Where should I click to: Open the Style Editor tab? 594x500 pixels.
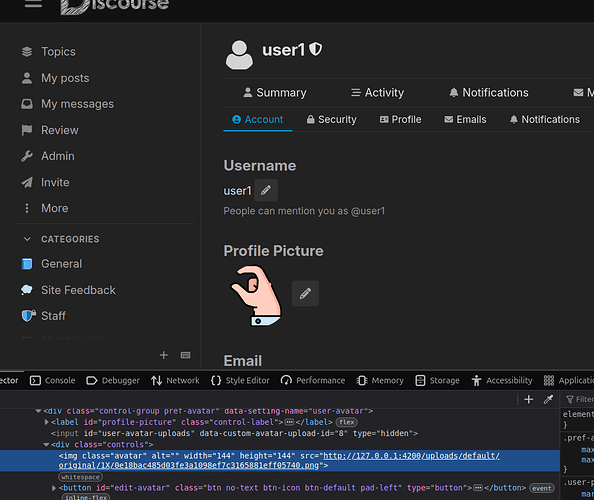pos(240,380)
